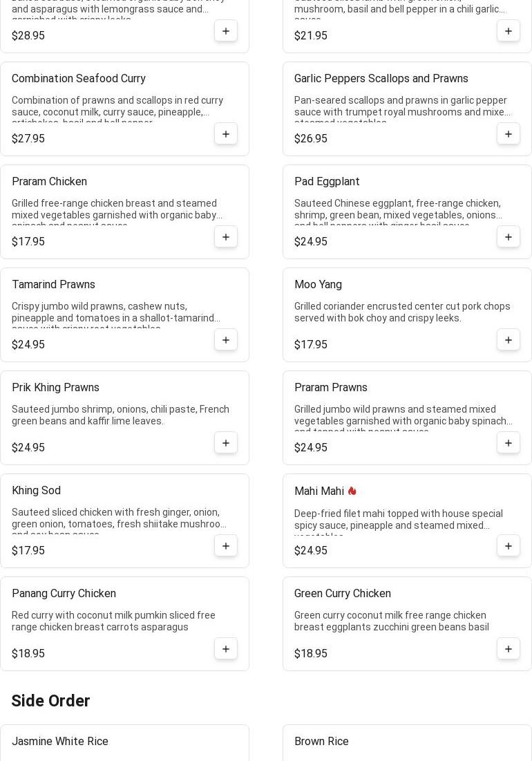Add Mahi Mahi to cart
532x761 pixels.
(x=509, y=546)
